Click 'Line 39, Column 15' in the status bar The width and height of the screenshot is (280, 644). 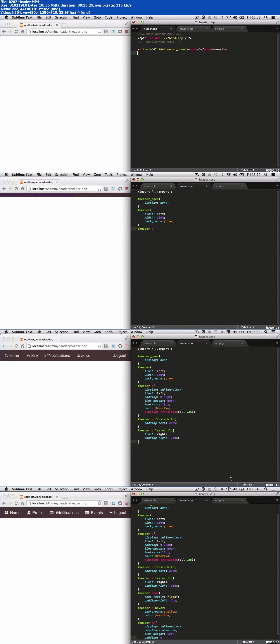(143, 642)
